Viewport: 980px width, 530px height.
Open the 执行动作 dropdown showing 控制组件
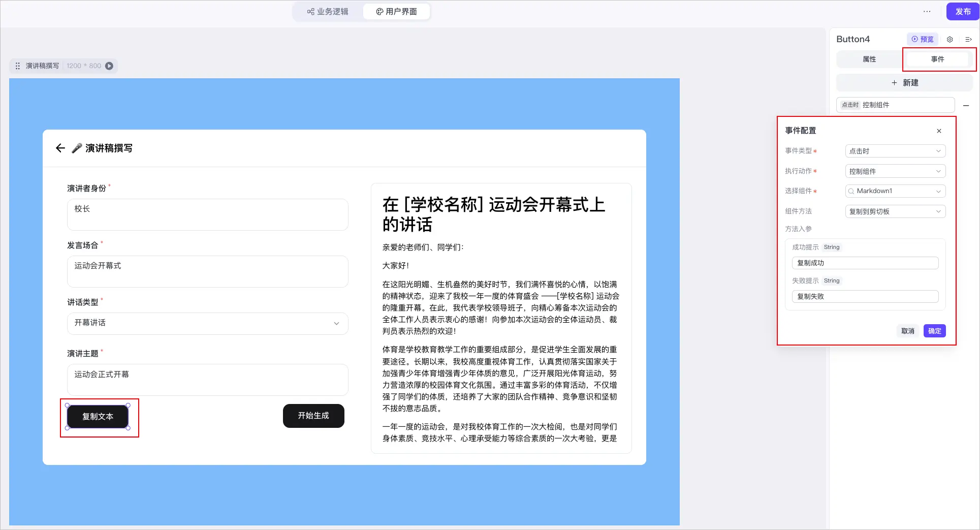click(x=895, y=171)
